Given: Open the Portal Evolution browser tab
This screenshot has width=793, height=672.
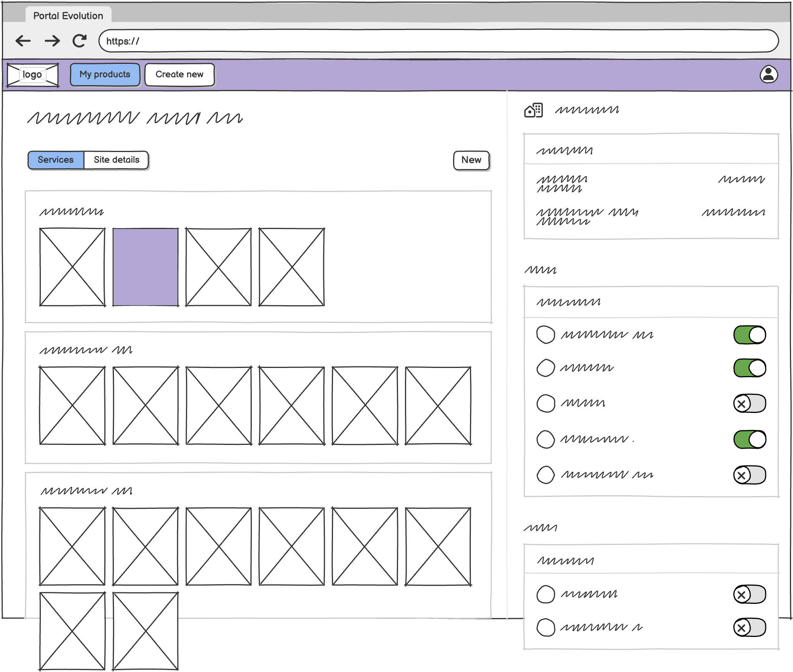Looking at the screenshot, I should pyautogui.click(x=68, y=16).
